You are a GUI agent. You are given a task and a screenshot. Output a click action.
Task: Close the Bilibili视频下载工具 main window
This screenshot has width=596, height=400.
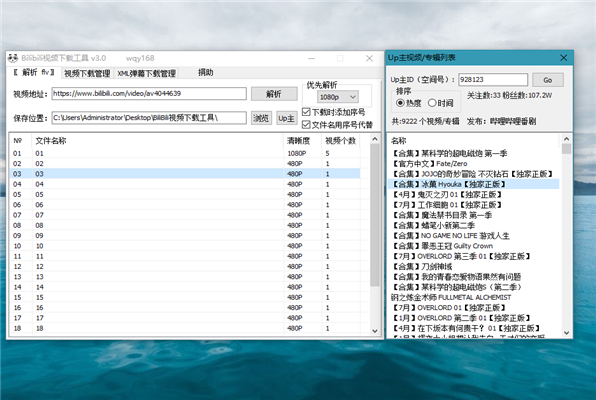point(369,58)
